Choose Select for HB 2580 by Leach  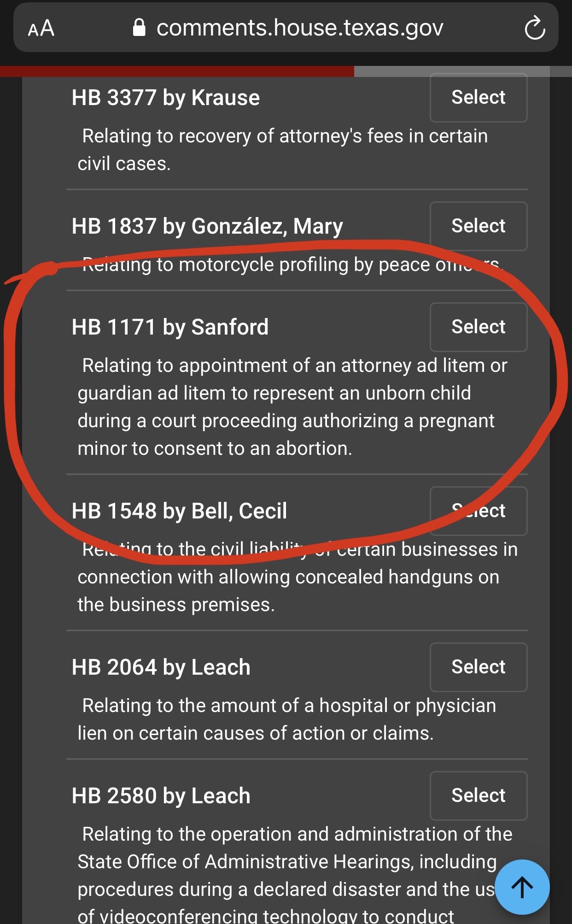(478, 795)
